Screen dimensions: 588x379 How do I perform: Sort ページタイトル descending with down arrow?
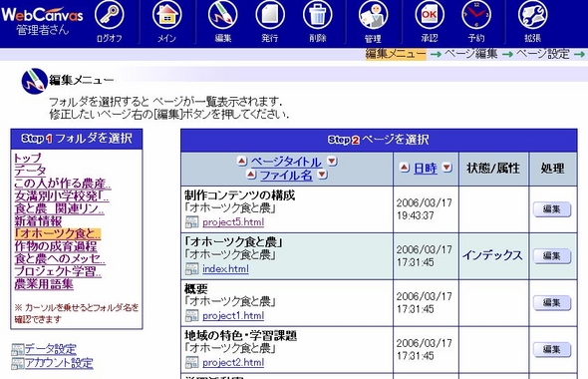(x=332, y=162)
